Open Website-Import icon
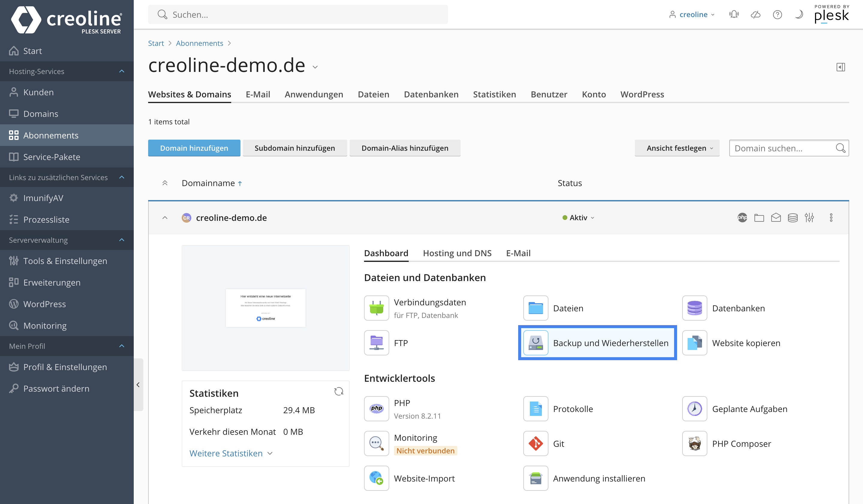Viewport: 863px width, 504px height. 376,478
